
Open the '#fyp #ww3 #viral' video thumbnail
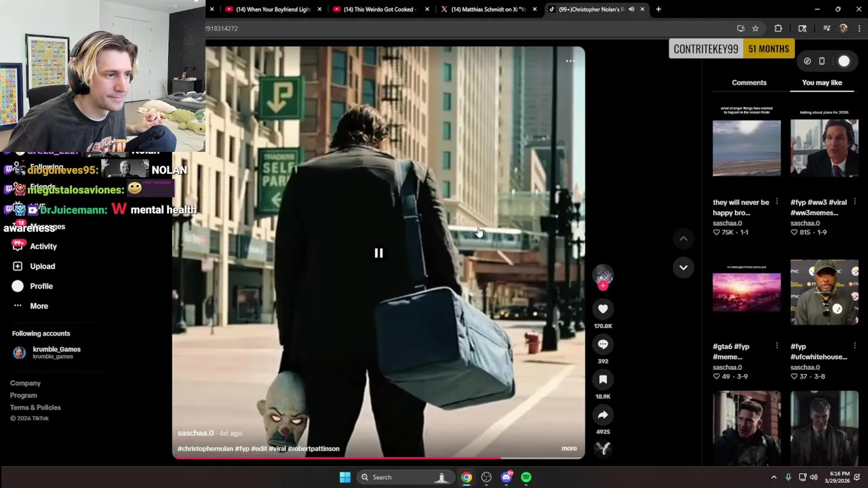coord(824,148)
